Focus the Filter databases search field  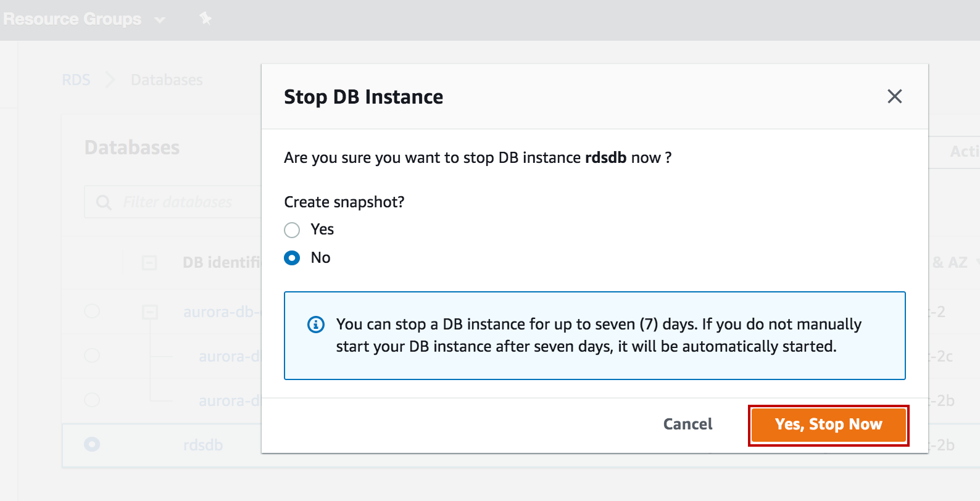(173, 202)
